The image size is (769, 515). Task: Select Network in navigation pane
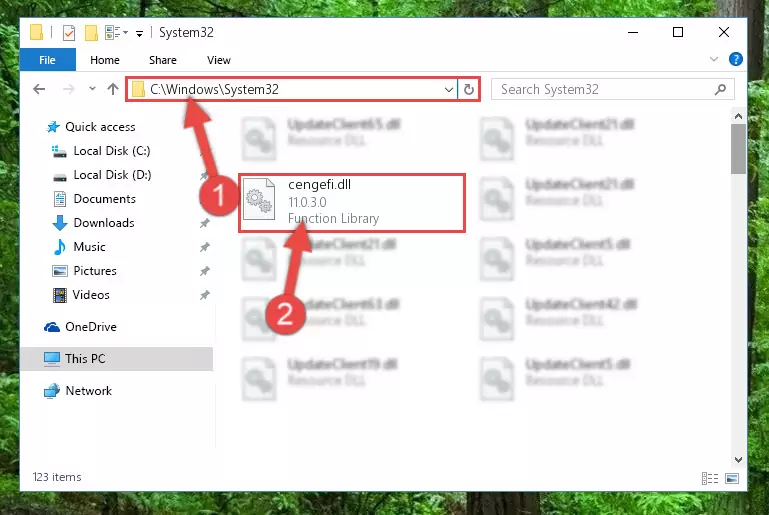(88, 390)
